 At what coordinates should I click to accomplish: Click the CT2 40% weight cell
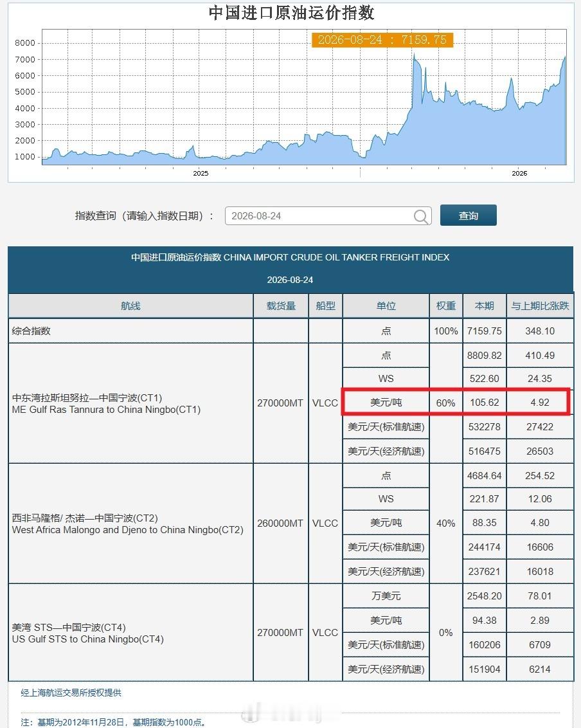446,523
